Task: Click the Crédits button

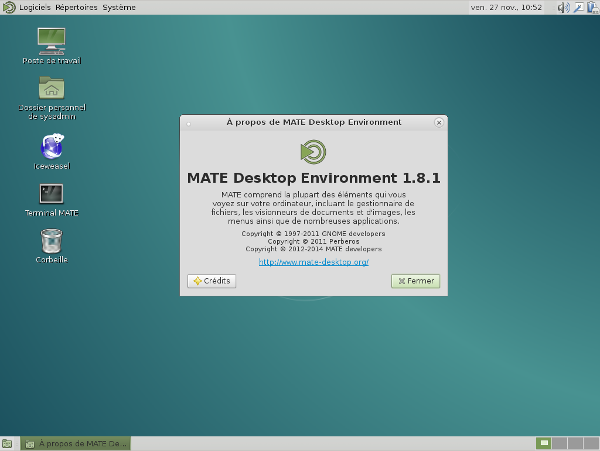Action: pos(212,281)
